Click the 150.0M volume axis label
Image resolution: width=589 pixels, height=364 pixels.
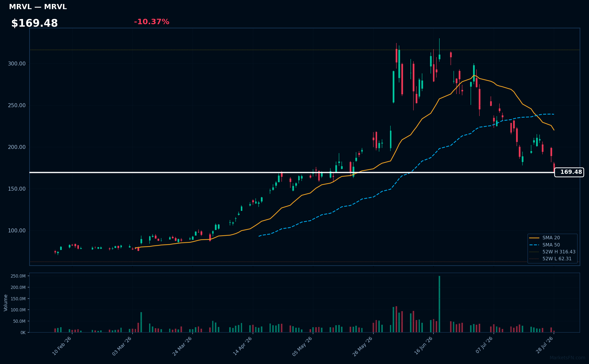click(x=18, y=299)
